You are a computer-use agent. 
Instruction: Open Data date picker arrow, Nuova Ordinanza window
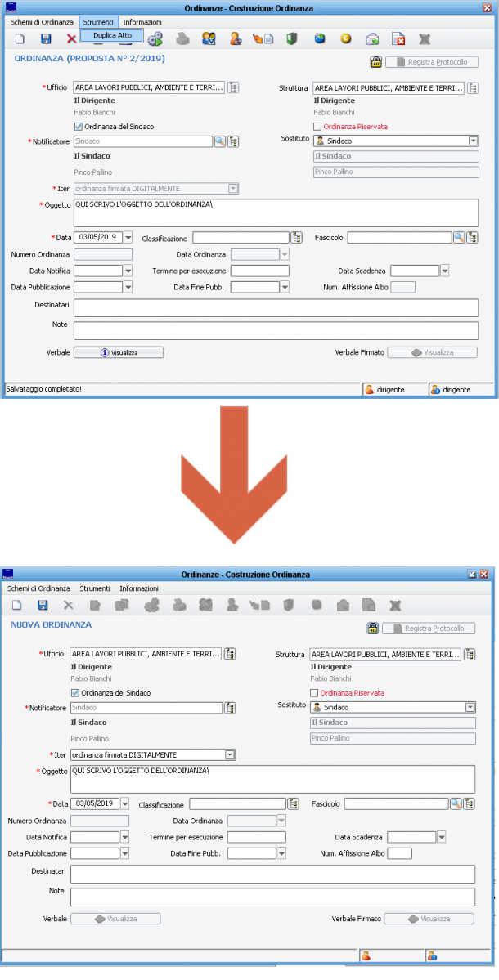124,803
